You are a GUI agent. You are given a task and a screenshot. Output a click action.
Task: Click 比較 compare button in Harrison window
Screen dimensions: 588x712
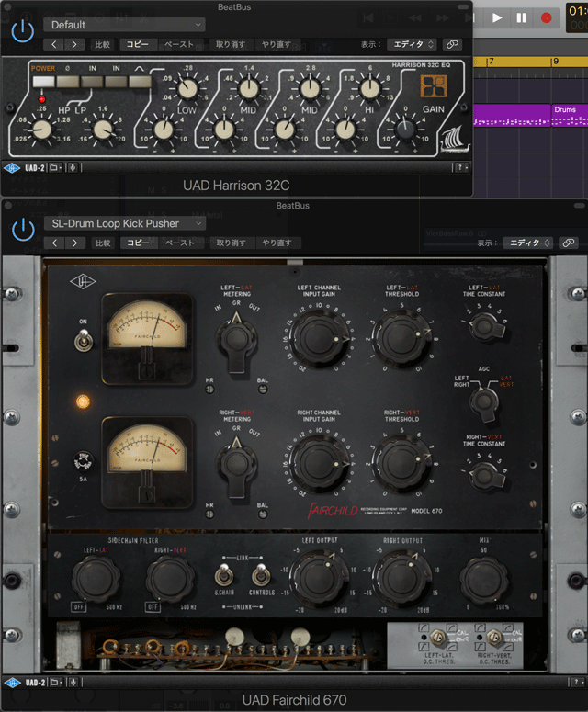102,44
